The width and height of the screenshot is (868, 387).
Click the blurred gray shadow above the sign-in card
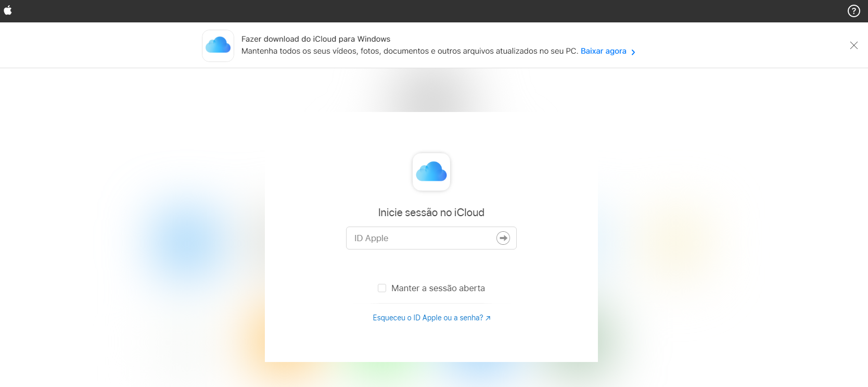(432, 91)
